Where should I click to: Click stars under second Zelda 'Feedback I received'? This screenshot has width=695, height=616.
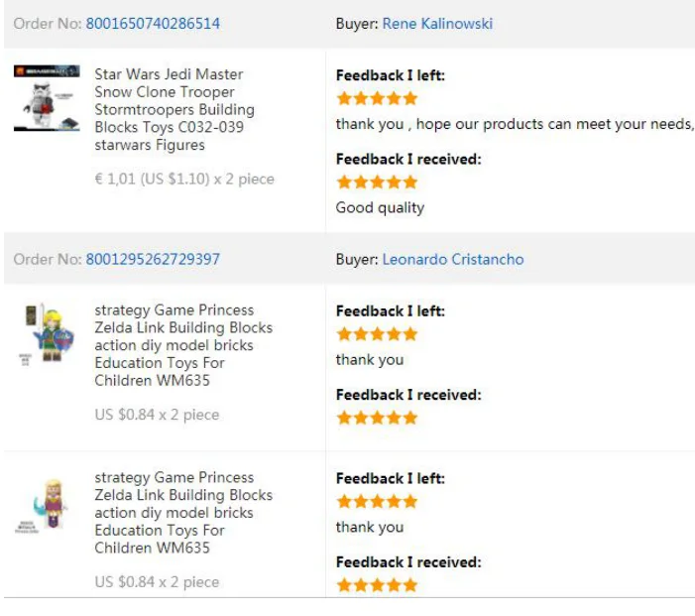(377, 585)
